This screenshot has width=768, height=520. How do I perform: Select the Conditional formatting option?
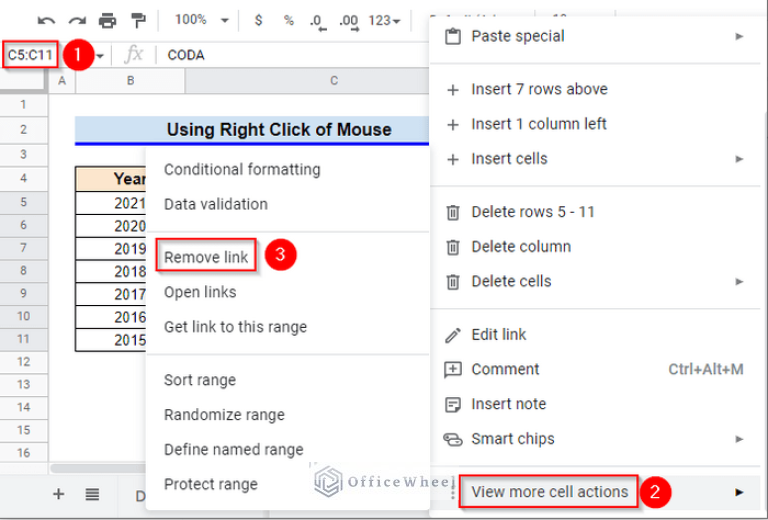point(242,169)
